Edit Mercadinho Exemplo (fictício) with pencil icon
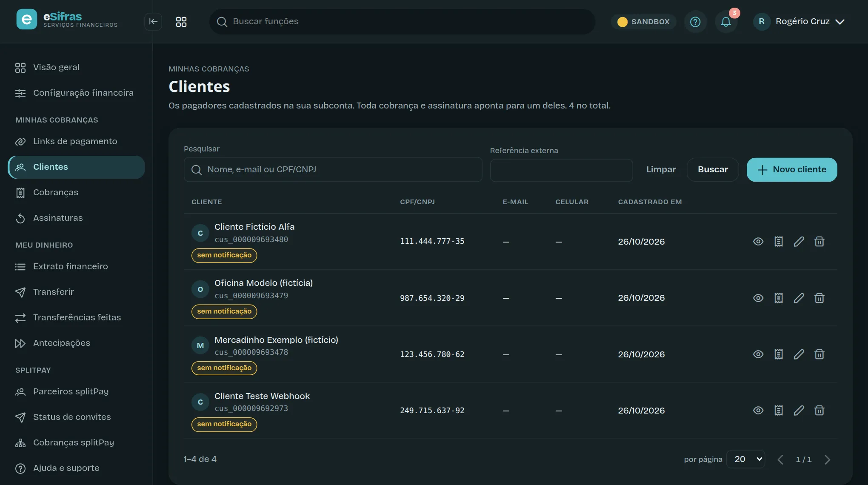The height and width of the screenshot is (485, 868). 799,354
